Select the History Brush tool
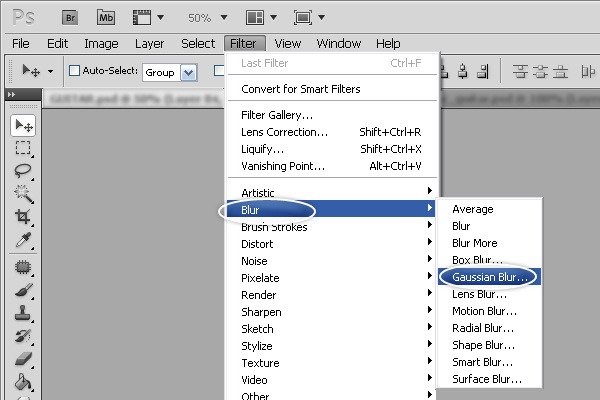The width and height of the screenshot is (600, 400). [x=23, y=336]
